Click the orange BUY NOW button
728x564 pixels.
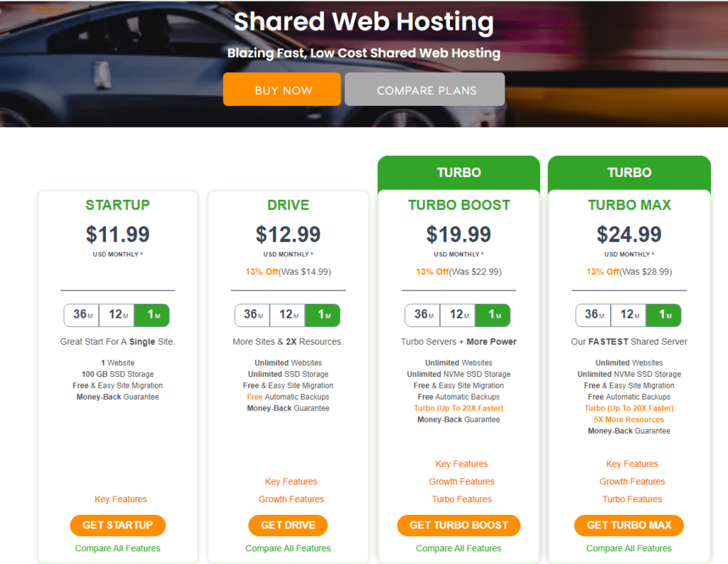point(282,89)
